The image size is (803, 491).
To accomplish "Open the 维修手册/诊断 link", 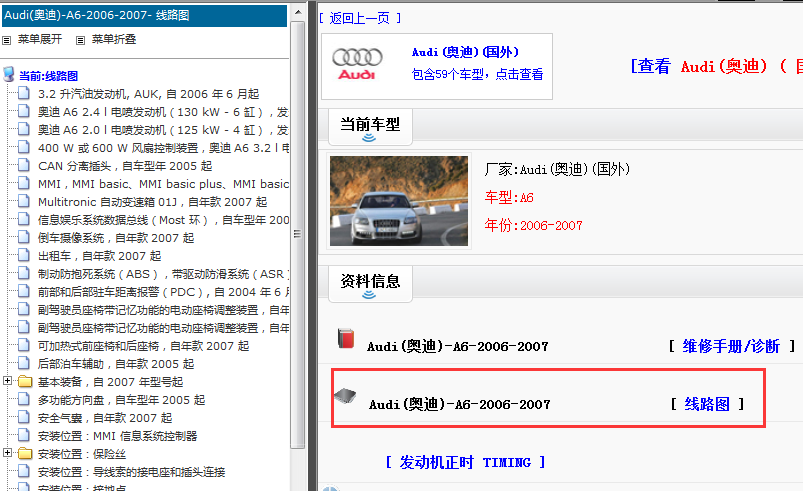I will 731,347.
